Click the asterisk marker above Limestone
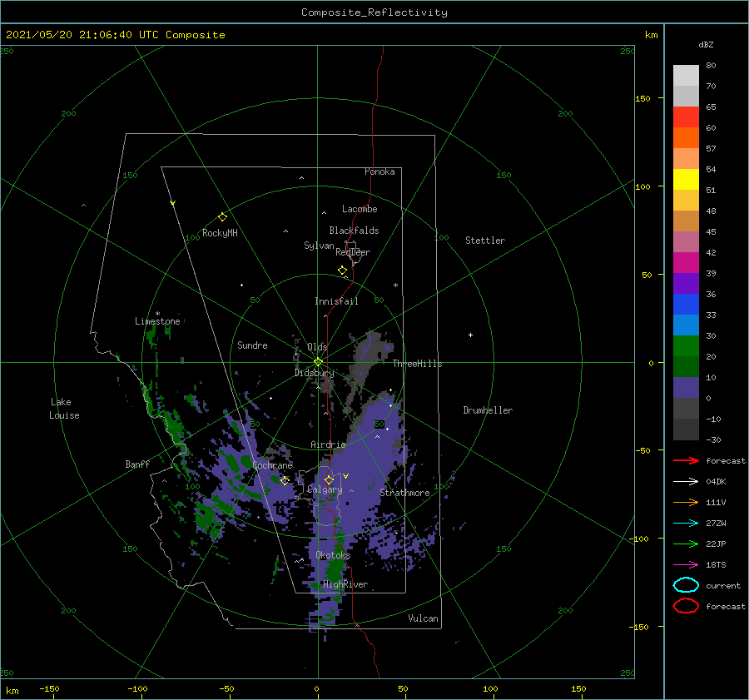The height and width of the screenshot is (700, 749). [157, 314]
